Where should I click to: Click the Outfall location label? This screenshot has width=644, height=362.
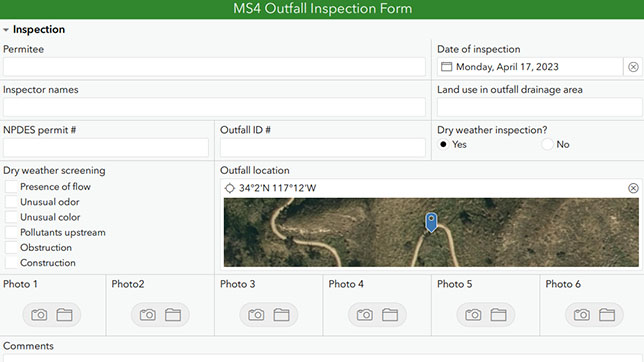pos(255,171)
